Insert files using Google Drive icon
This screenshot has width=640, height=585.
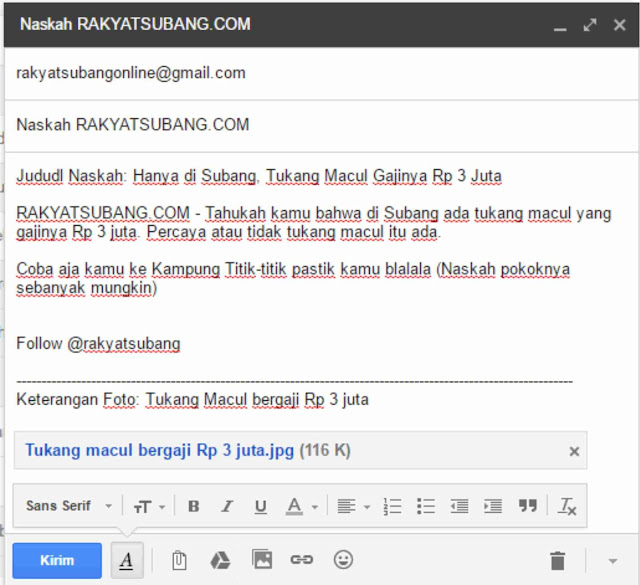click(220, 560)
